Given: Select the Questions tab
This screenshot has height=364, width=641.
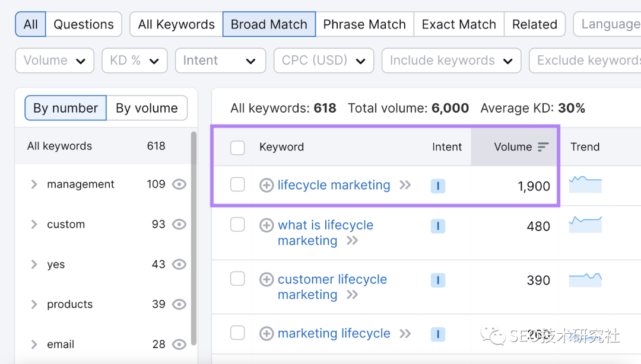Looking at the screenshot, I should pos(84,24).
